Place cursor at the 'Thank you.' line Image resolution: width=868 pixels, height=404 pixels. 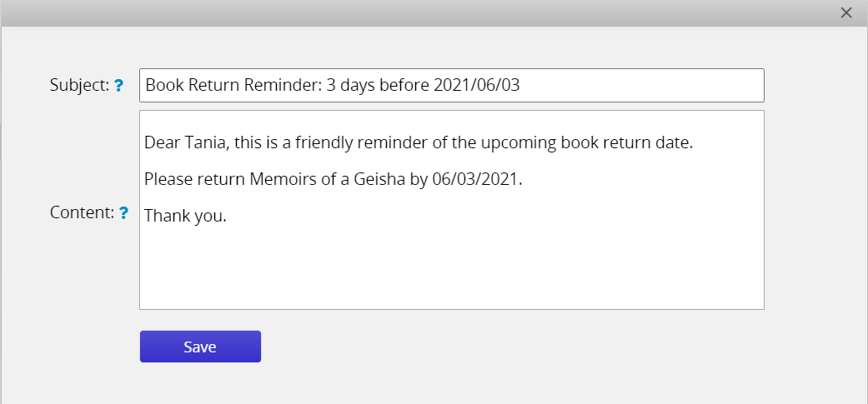[185, 216]
